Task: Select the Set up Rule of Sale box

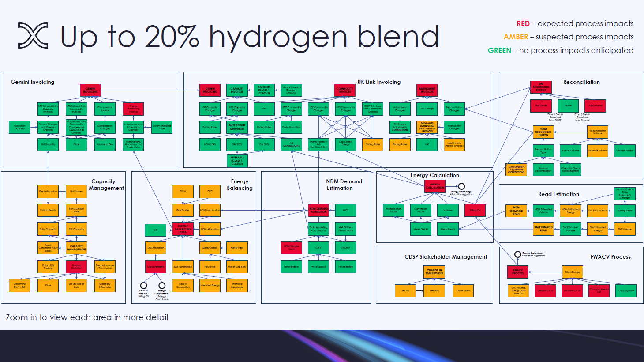Action: click(x=76, y=285)
